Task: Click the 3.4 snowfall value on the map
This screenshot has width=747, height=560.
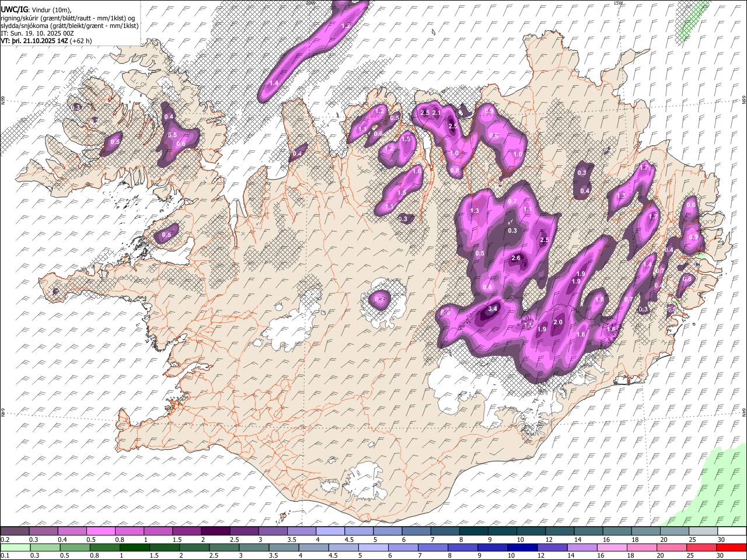Action: (493, 309)
